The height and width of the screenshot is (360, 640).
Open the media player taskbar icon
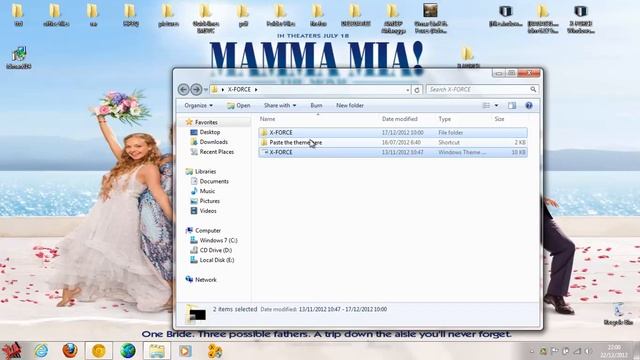(x=185, y=351)
